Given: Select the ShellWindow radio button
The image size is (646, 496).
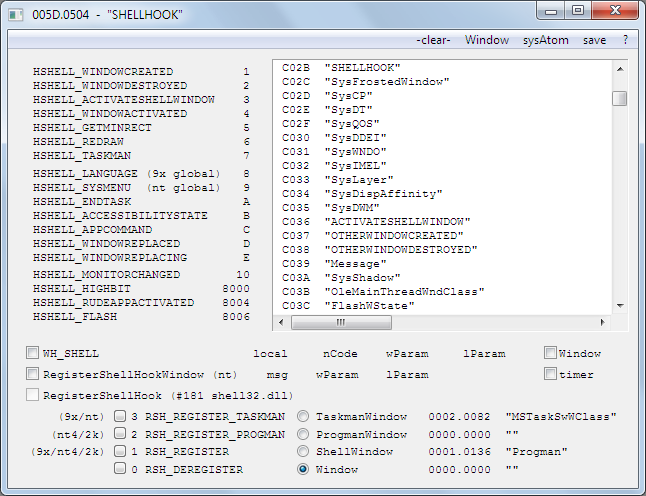Looking at the screenshot, I should click(303, 451).
